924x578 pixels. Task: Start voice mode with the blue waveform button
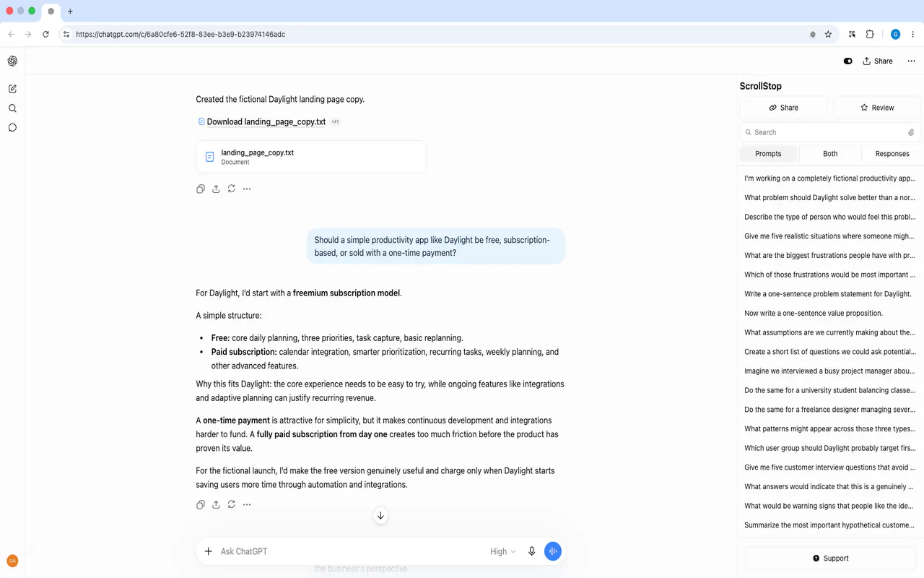(x=553, y=551)
